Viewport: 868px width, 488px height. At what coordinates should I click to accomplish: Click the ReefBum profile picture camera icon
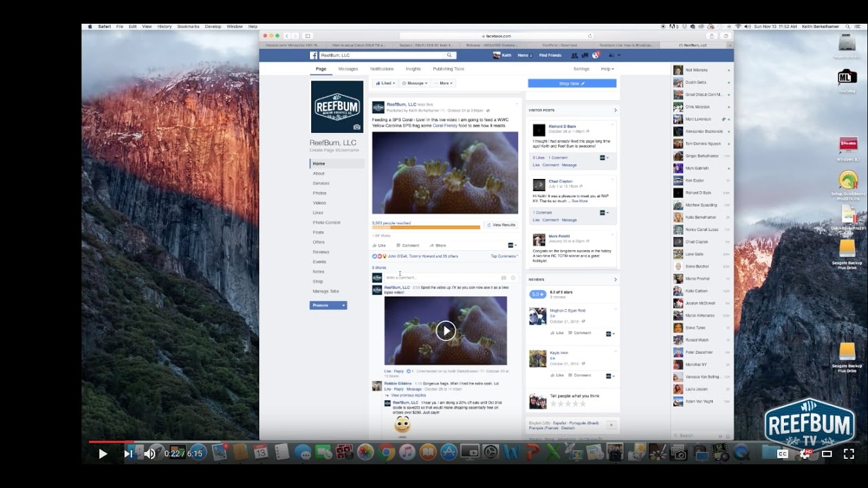tap(357, 127)
